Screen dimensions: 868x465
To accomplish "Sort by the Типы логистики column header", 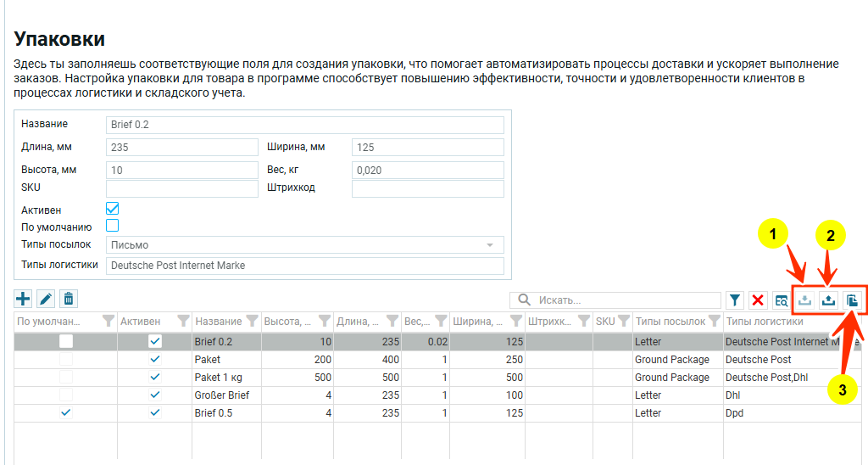I will point(764,322).
